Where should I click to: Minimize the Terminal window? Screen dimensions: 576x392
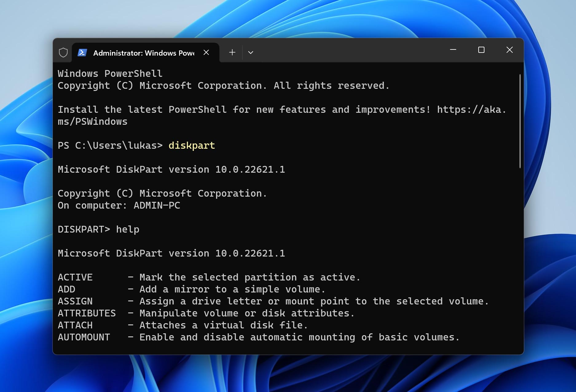(x=453, y=50)
